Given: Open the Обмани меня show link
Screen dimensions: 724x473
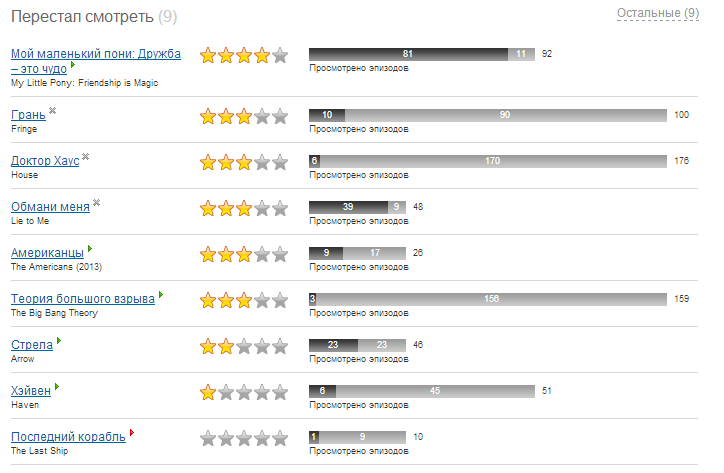Looking at the screenshot, I should pos(49,207).
